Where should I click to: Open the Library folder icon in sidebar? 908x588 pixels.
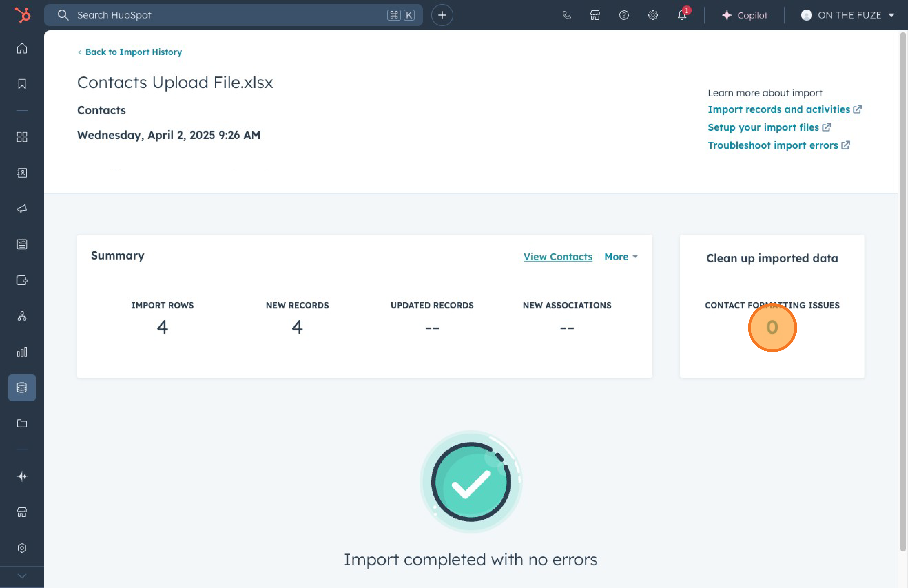coord(22,423)
